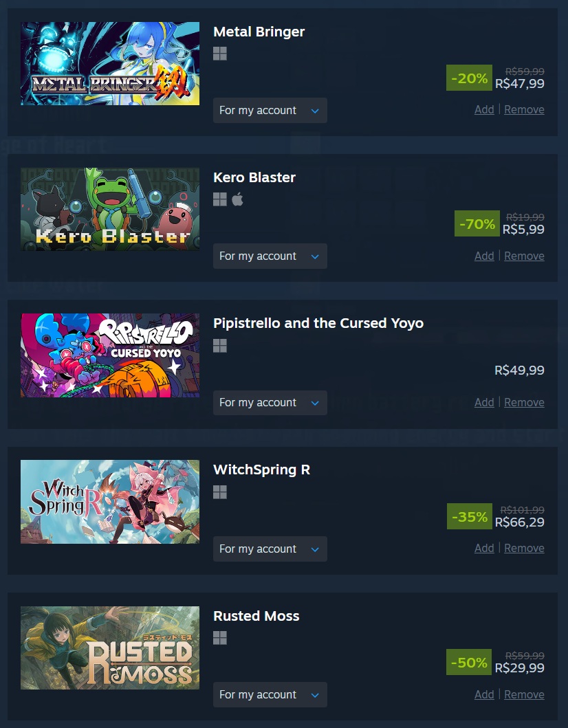Click the Windows icon under Rusted Moss
This screenshot has height=728, width=568.
(x=220, y=638)
